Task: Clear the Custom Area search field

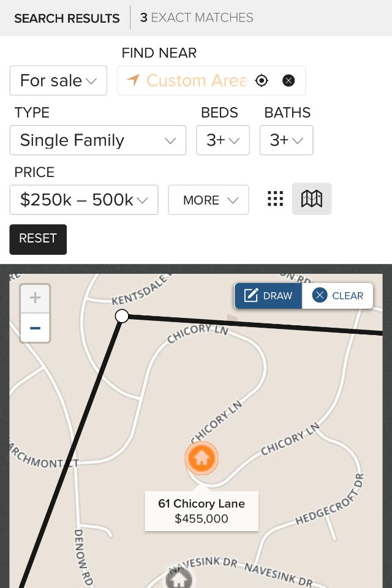Action: coord(288,81)
